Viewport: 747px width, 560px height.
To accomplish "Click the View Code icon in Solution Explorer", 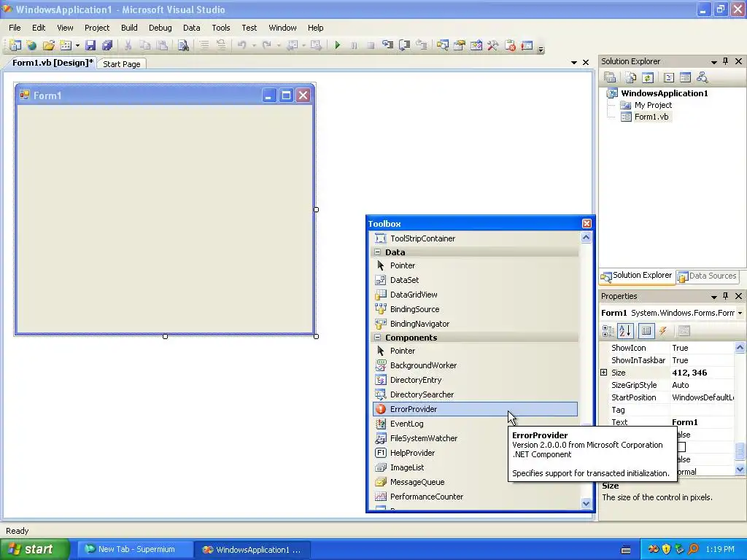I will click(x=669, y=77).
